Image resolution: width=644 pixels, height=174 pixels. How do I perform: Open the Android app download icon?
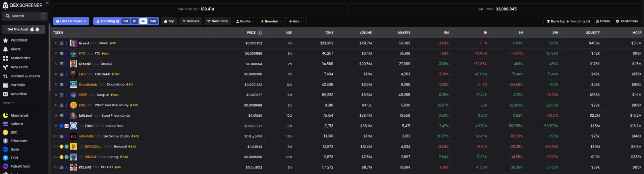click(x=38, y=30)
